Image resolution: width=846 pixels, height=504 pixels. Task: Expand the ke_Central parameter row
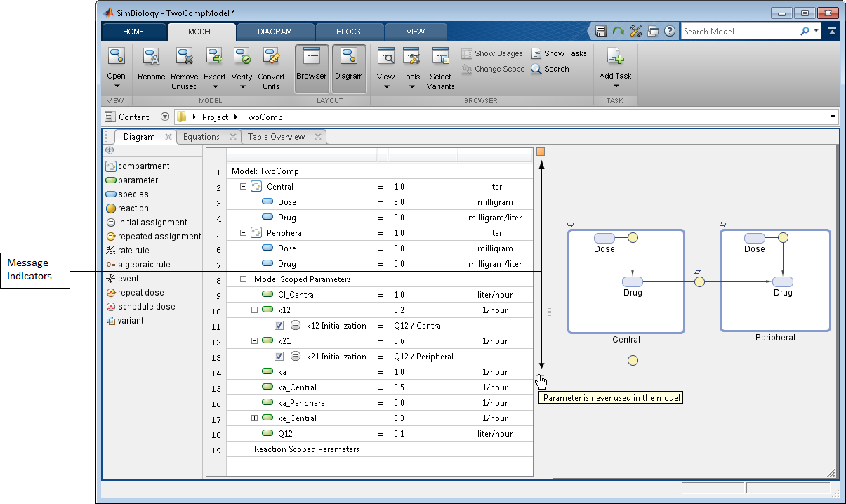click(x=255, y=418)
